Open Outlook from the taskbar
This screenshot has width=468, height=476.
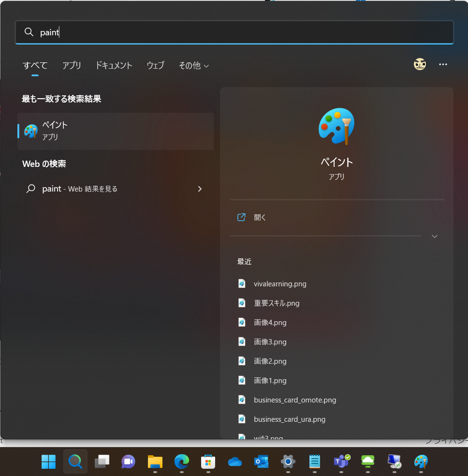[x=262, y=461]
